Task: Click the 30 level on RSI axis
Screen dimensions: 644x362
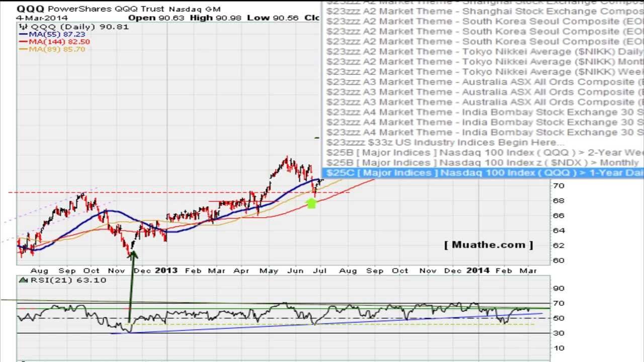Action: coord(558,333)
